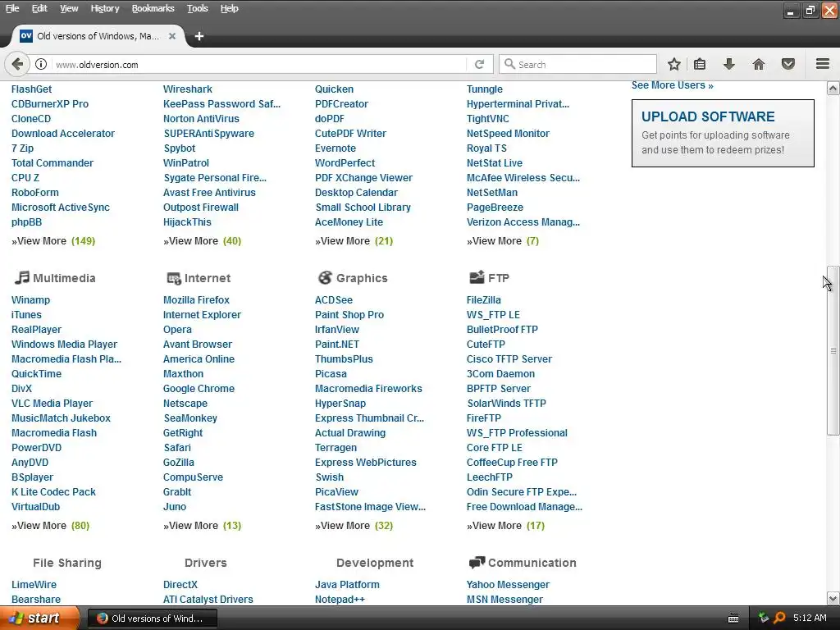The width and height of the screenshot is (840, 630).
Task: Open the Paint.NET link
Action: (x=337, y=345)
